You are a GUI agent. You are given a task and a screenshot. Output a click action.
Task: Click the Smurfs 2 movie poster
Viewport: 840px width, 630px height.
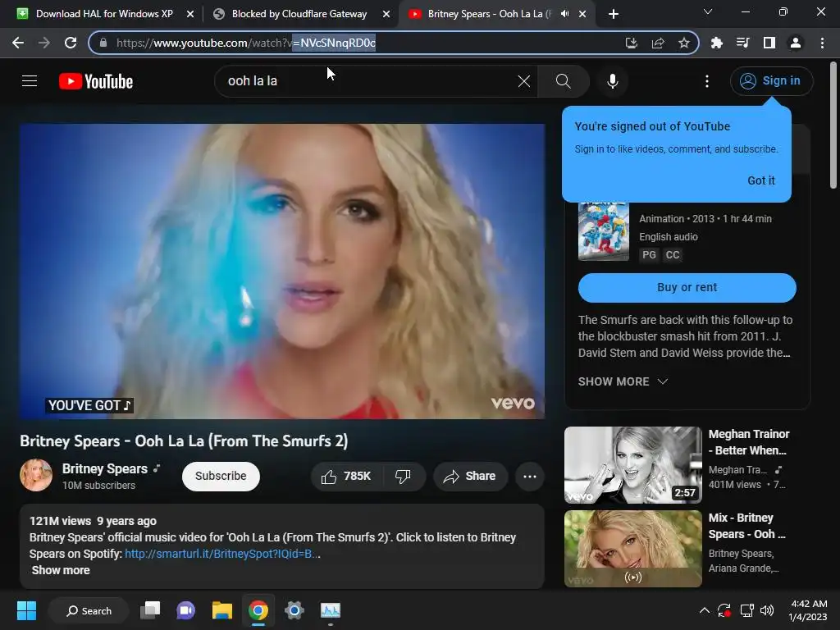point(604,231)
